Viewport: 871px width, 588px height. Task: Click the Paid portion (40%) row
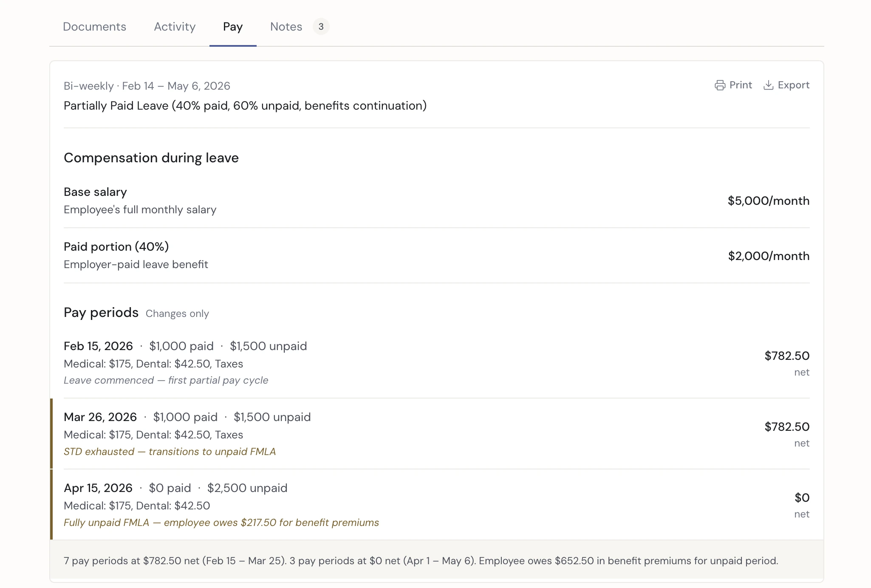116,247
